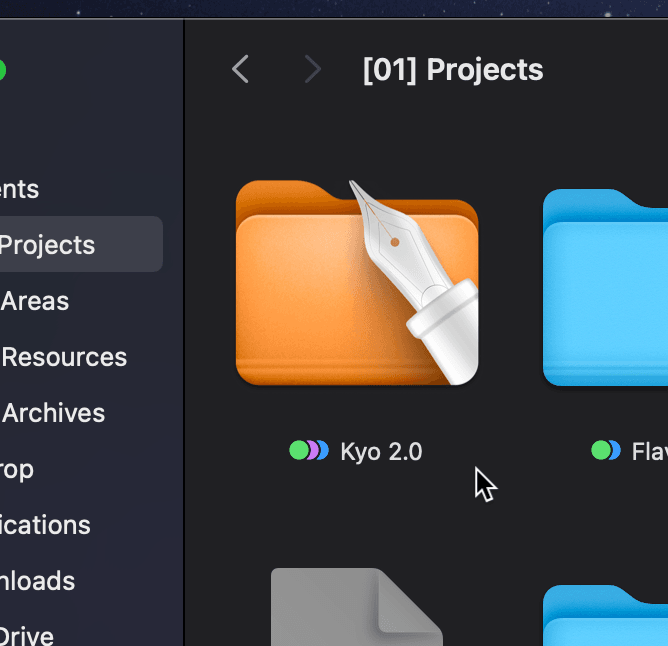Open Documents in the sidebar
The image size is (668, 646).
(20, 189)
